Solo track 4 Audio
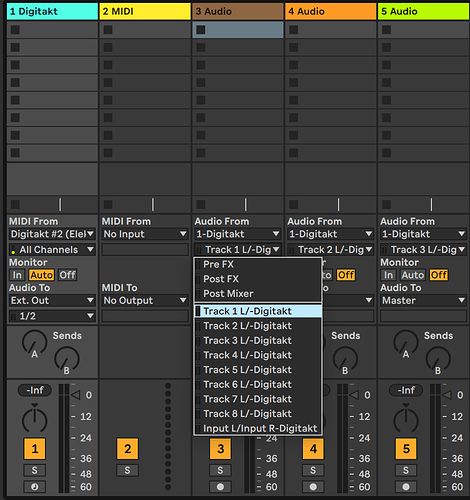470x500 pixels. point(313,470)
